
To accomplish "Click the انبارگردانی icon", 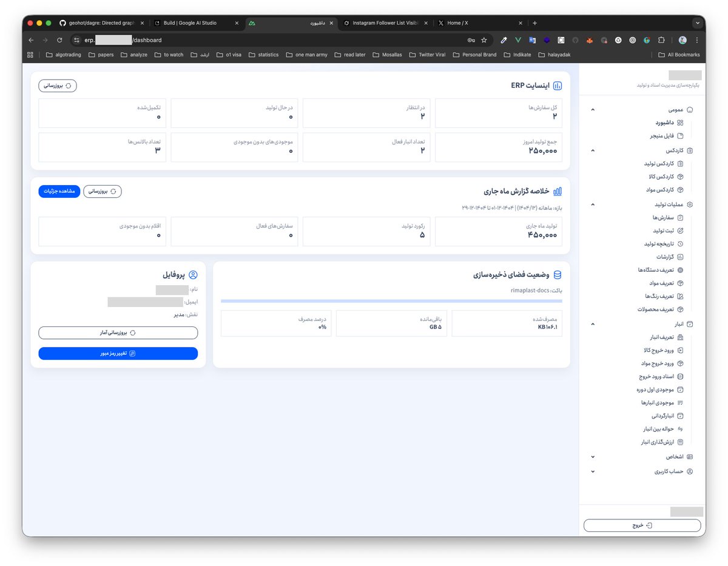I will click(x=680, y=416).
